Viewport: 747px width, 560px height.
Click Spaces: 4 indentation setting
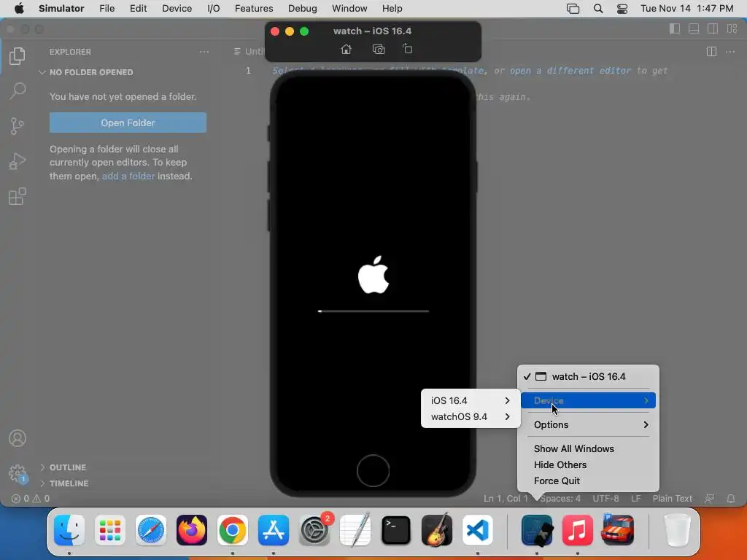(560, 499)
